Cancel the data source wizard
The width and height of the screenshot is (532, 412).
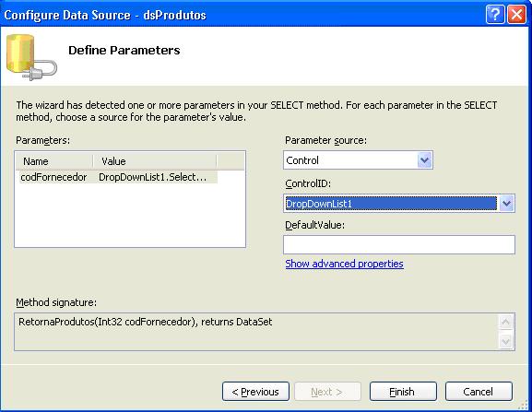click(479, 392)
